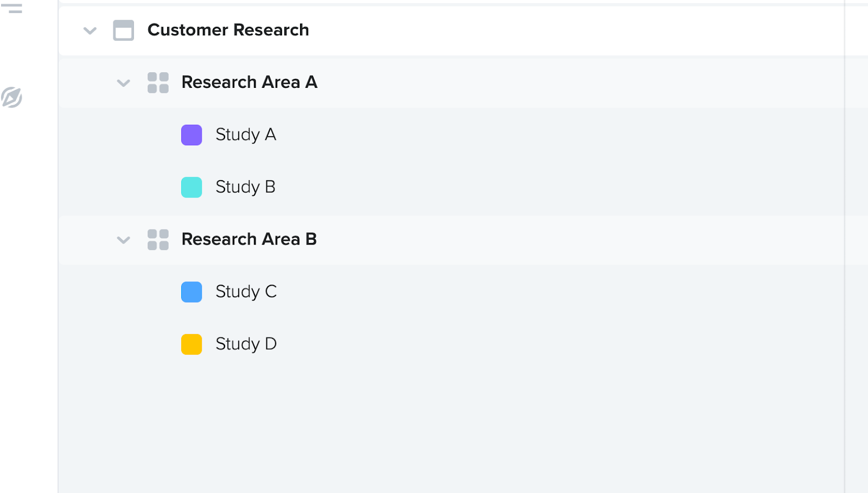Click the Customer Research space window icon

pos(123,30)
